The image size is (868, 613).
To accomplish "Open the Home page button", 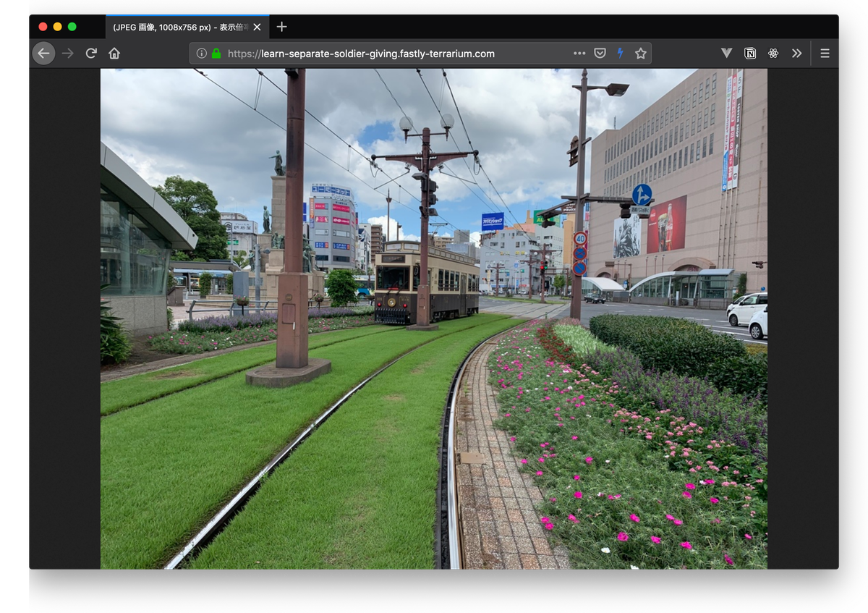I will coord(114,54).
